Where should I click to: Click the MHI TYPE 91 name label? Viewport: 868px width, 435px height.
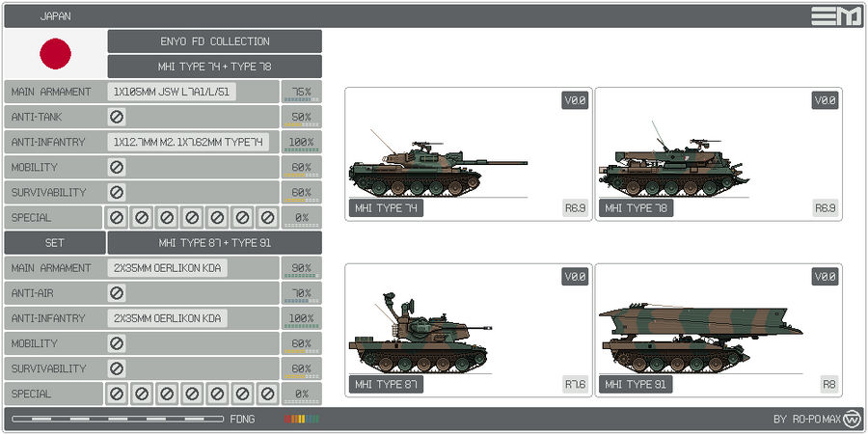click(x=636, y=384)
